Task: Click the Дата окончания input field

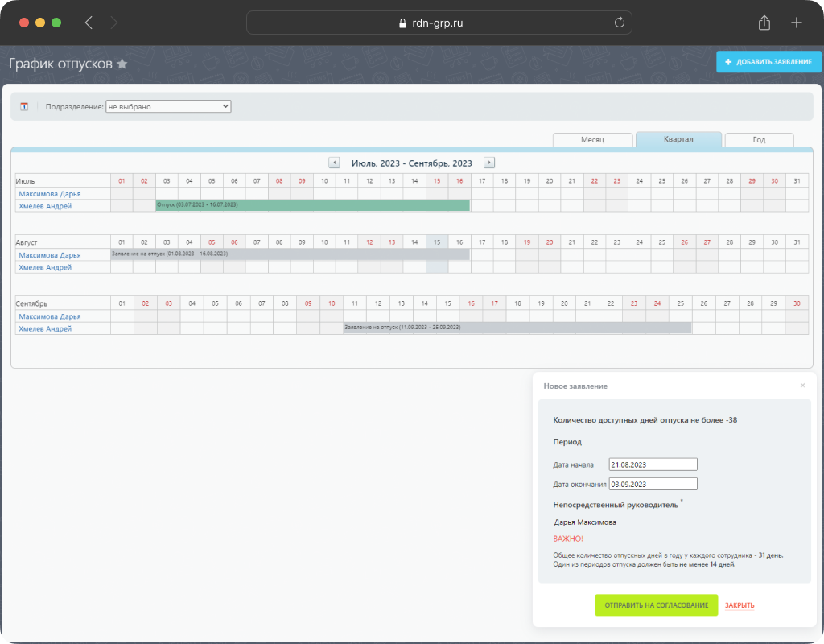Action: pos(653,484)
